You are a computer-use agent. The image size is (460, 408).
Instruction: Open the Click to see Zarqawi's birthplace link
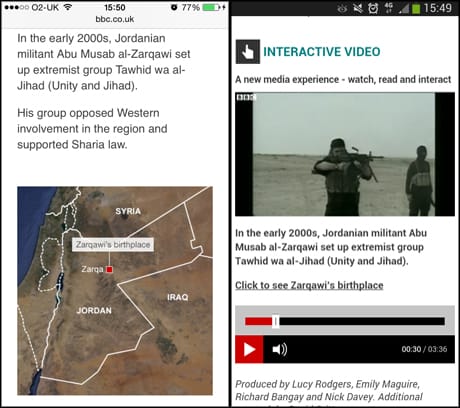tap(309, 285)
